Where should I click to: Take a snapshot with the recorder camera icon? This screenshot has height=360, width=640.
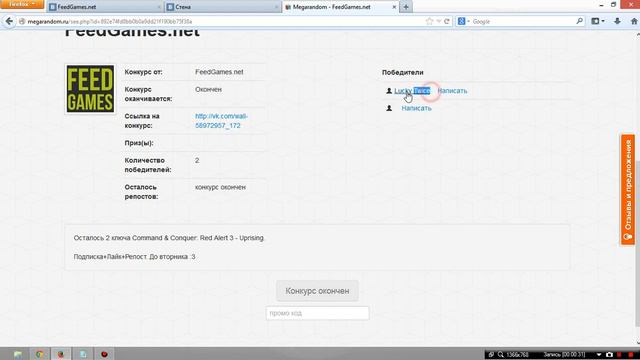coord(609,355)
